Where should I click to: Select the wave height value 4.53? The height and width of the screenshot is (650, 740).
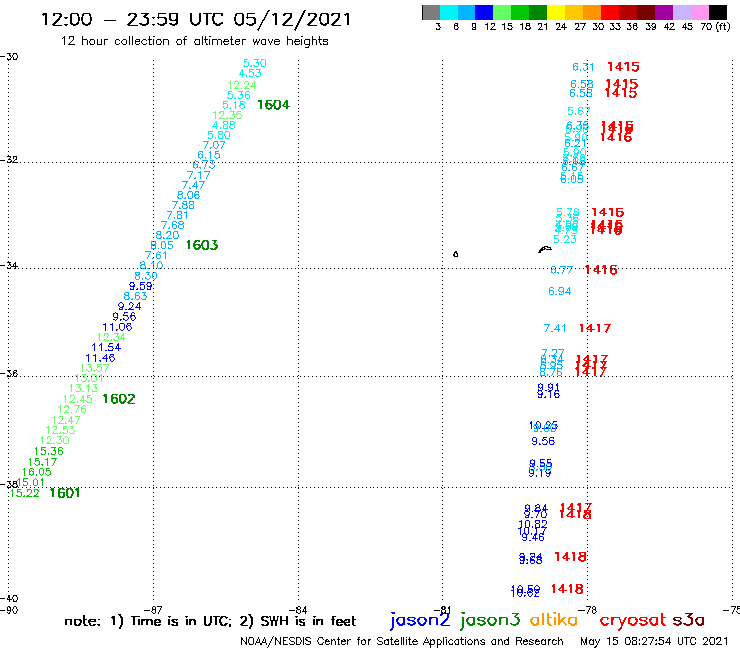click(250, 73)
